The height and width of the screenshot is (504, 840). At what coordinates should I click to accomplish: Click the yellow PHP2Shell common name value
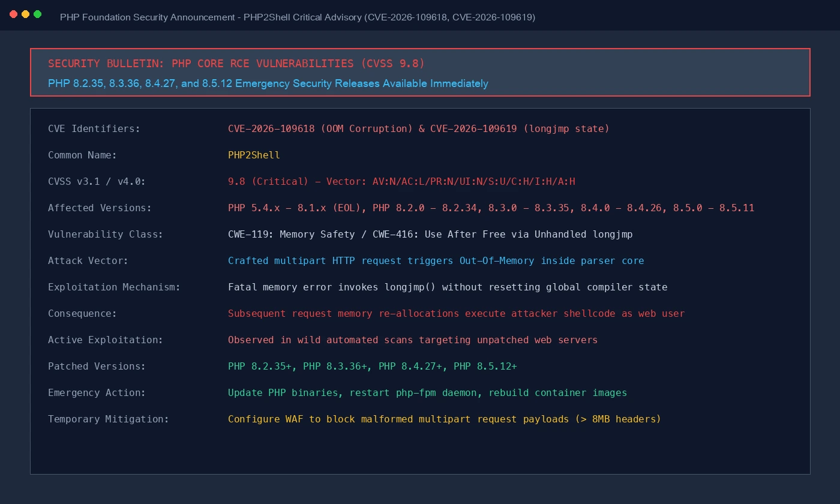click(254, 155)
